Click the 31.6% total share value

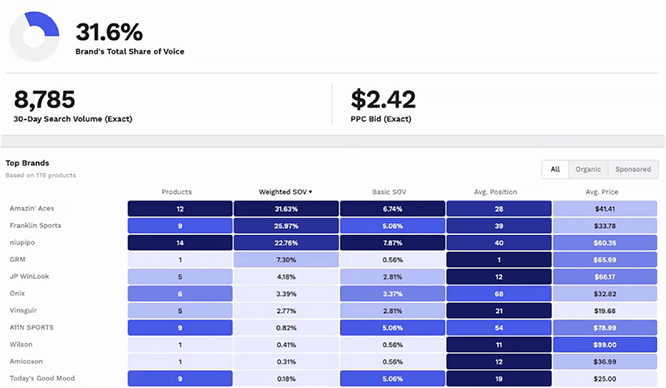click(109, 32)
